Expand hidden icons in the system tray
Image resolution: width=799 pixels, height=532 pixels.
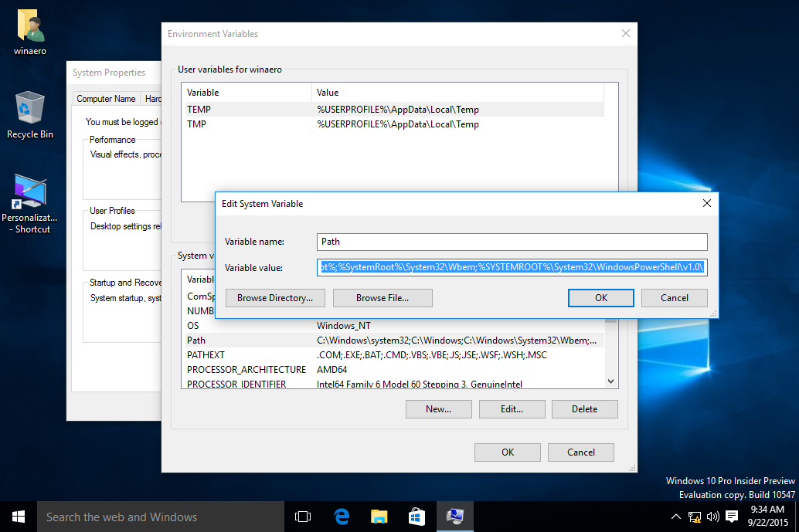(x=675, y=516)
